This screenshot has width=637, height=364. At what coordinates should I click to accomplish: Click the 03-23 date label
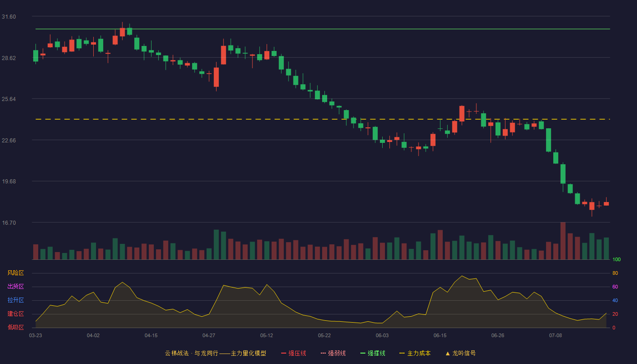[x=35, y=335]
